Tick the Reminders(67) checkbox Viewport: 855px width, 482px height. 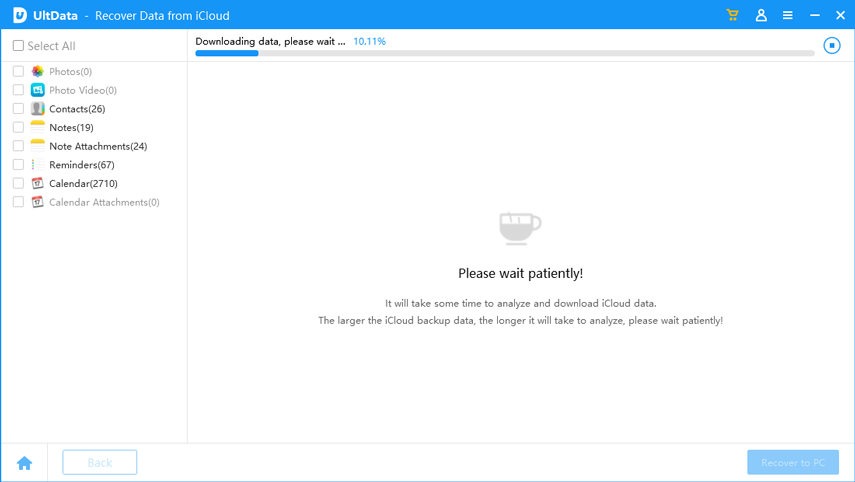18,165
